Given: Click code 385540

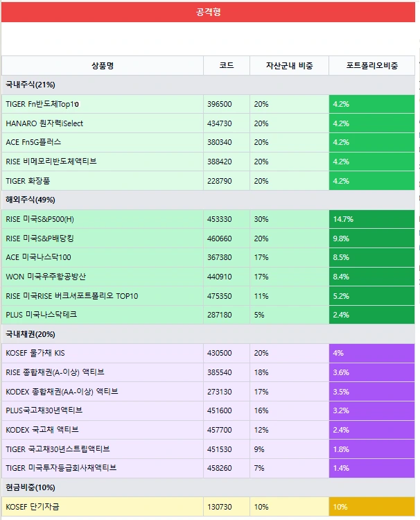Looking at the screenshot, I should point(220,372).
